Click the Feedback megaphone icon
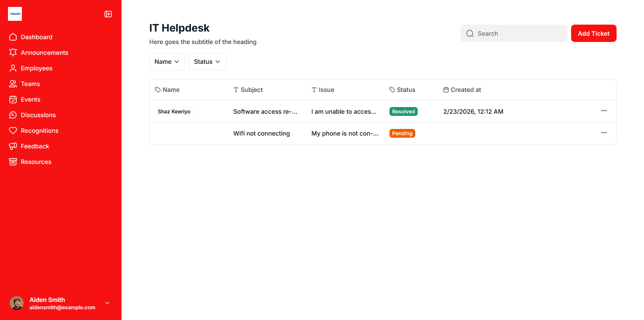644x320 pixels. (13, 146)
